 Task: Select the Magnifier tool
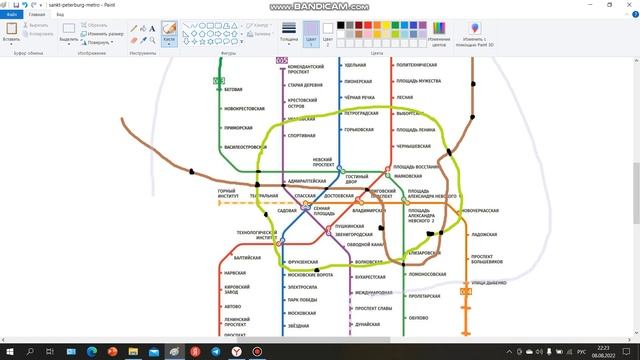point(152,40)
